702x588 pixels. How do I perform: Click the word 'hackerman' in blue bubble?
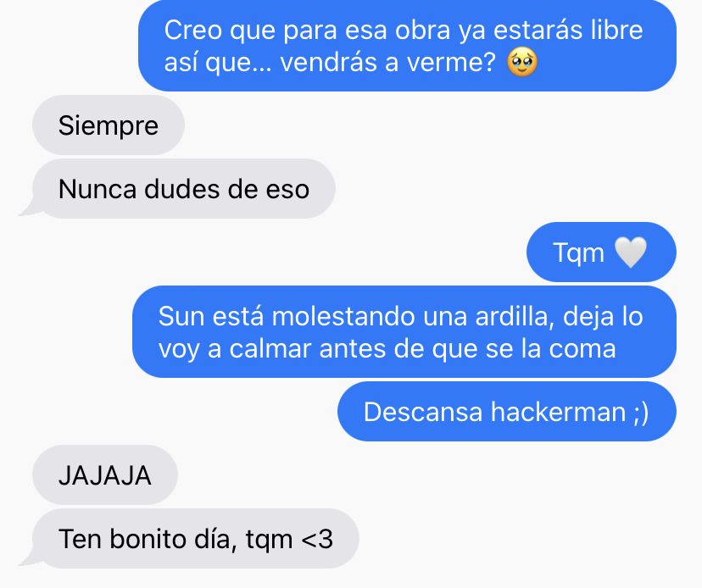pyautogui.click(x=558, y=412)
